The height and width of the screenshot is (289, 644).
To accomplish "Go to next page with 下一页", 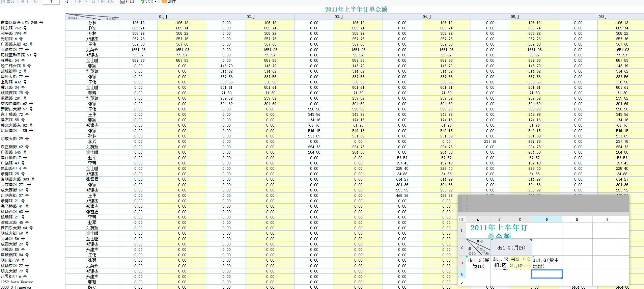I will pyautogui.click(x=87, y=1).
